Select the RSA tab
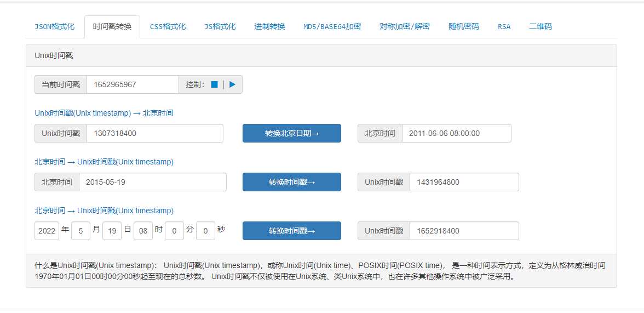The width and height of the screenshot is (644, 313). coord(504,27)
